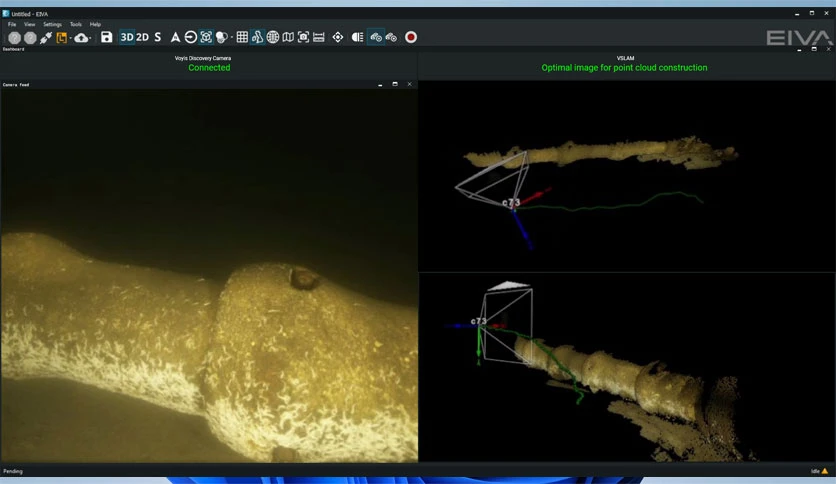Open the Settings menu

click(x=52, y=25)
